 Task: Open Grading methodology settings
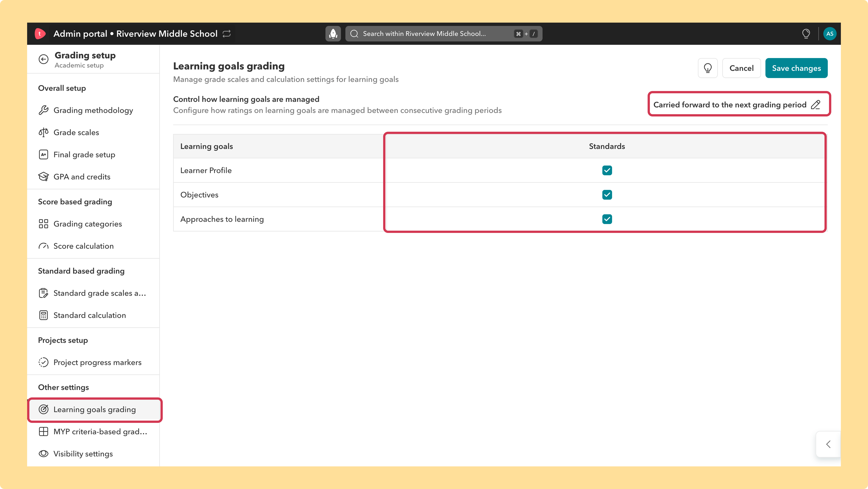[93, 110]
